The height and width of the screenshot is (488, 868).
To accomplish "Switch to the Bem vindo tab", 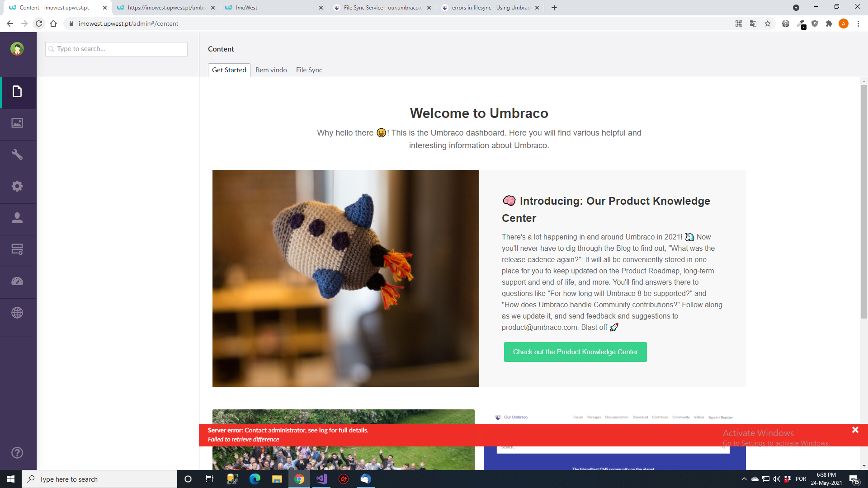I will tap(271, 70).
